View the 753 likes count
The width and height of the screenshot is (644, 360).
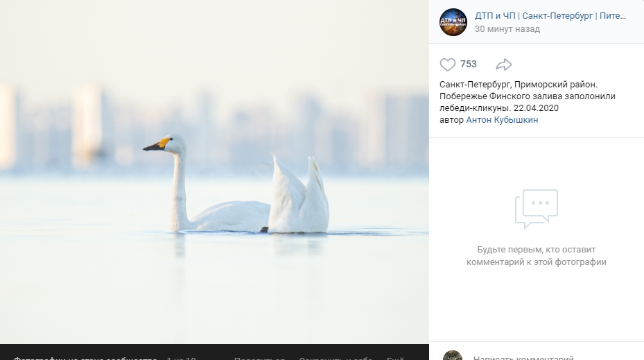pos(468,64)
